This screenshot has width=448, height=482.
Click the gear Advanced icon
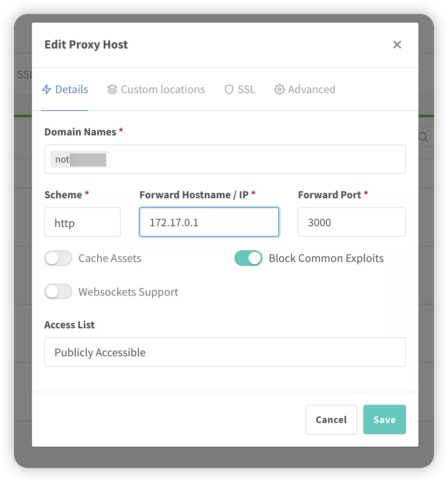280,90
